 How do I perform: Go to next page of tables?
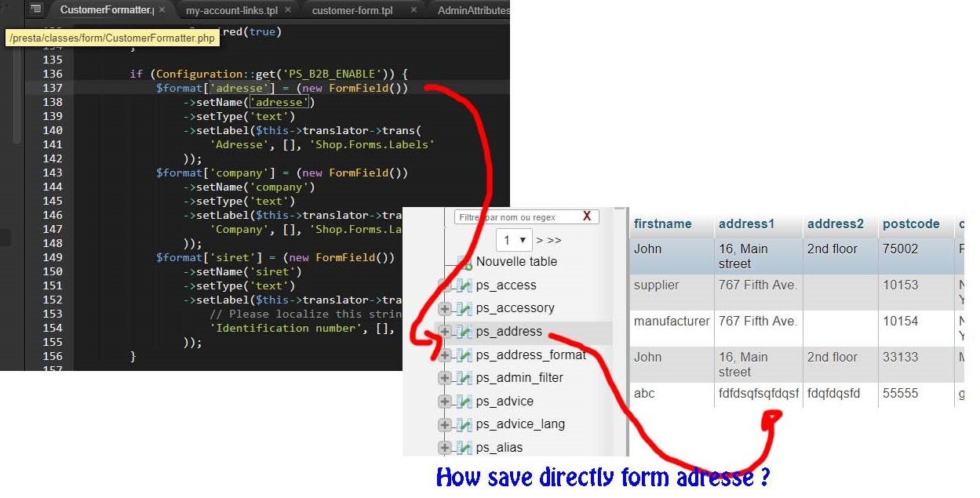click(x=540, y=240)
